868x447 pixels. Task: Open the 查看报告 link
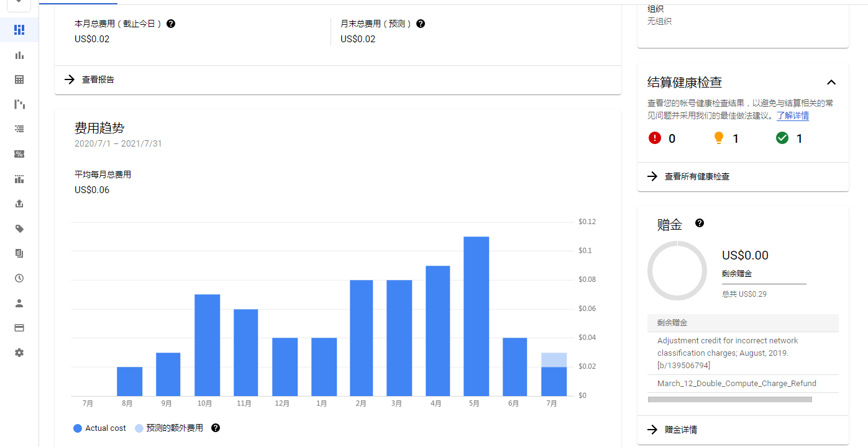98,79
